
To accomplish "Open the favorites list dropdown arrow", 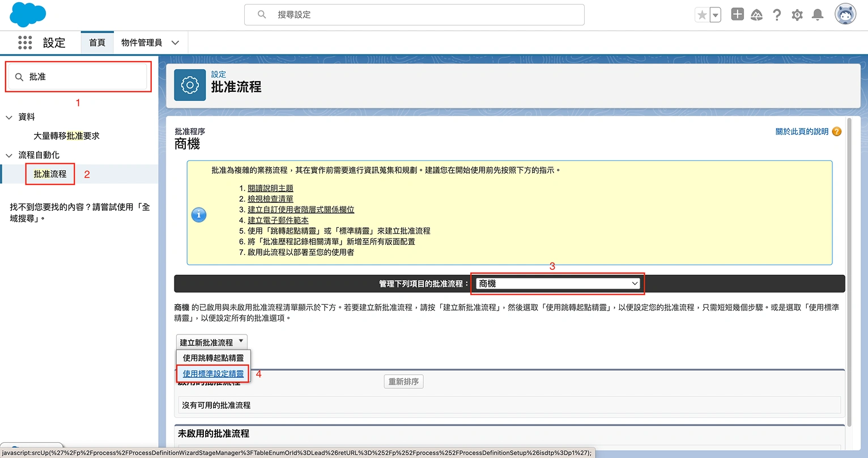I will tap(716, 15).
